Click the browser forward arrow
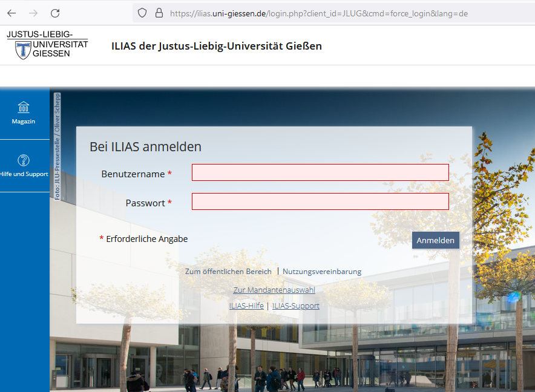Image resolution: width=535 pixels, height=392 pixels. point(34,12)
